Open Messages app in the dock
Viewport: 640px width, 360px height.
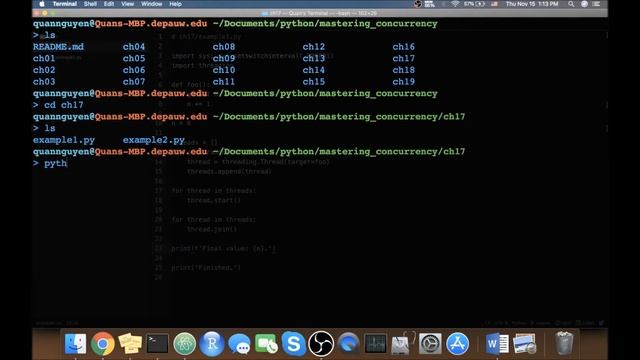pos(239,343)
